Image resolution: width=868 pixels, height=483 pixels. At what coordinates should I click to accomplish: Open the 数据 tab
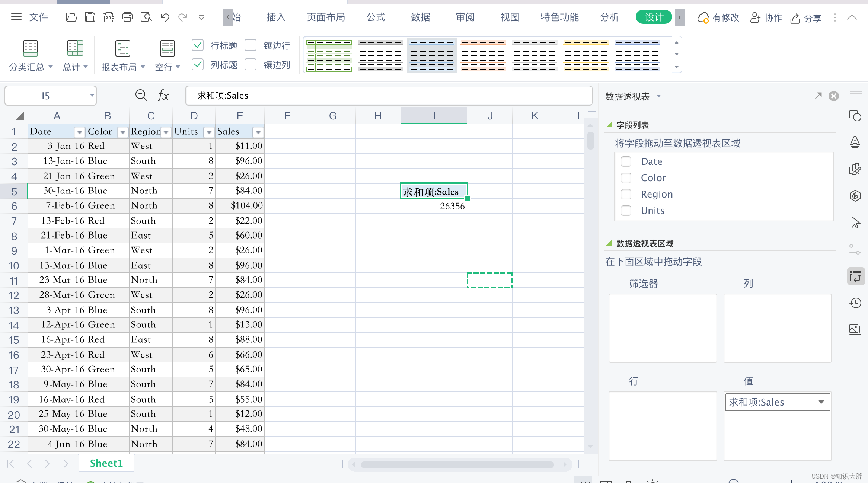tap(421, 17)
